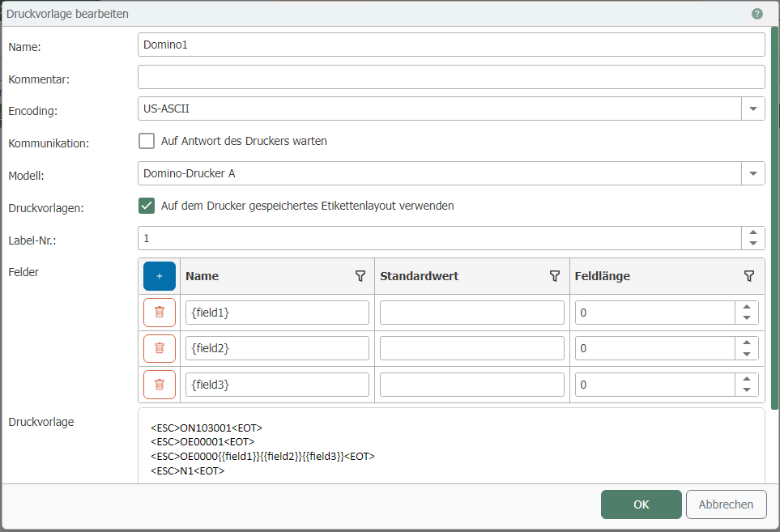Open the Modell dropdown list
This screenshot has height=532, width=780.
point(753,173)
